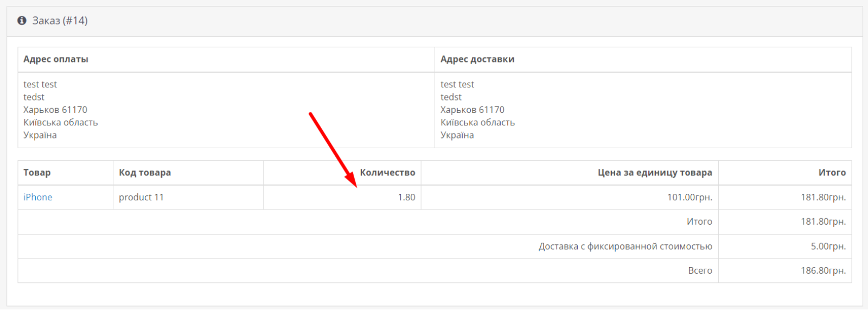868x310 pixels.
Task: Select the unit price 101.00грн.
Action: tap(690, 197)
